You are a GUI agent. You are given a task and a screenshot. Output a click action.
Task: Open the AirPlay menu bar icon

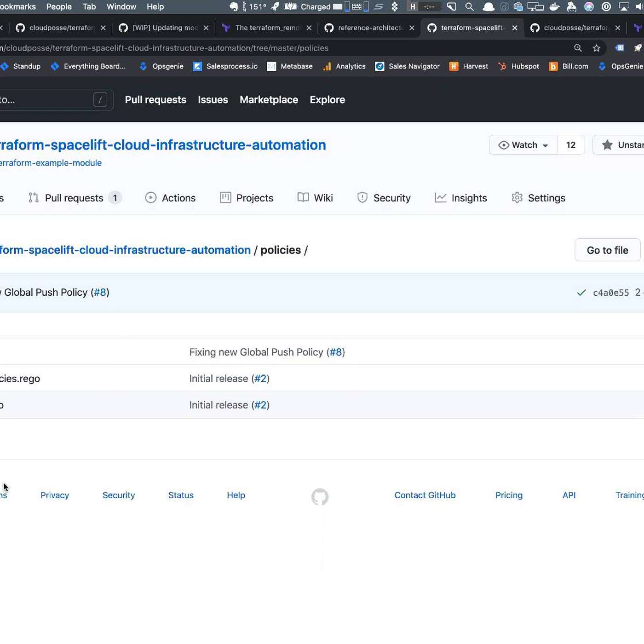624,6
